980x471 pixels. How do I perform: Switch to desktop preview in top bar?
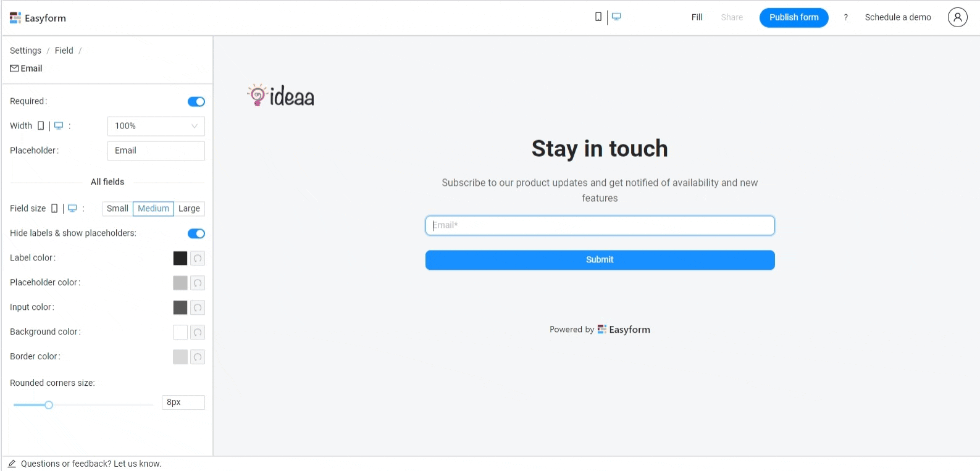point(616,17)
